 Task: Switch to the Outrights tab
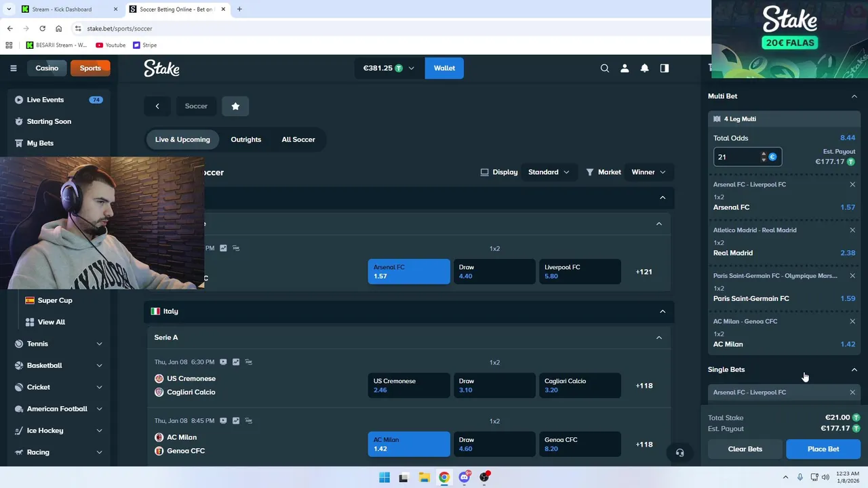245,140
